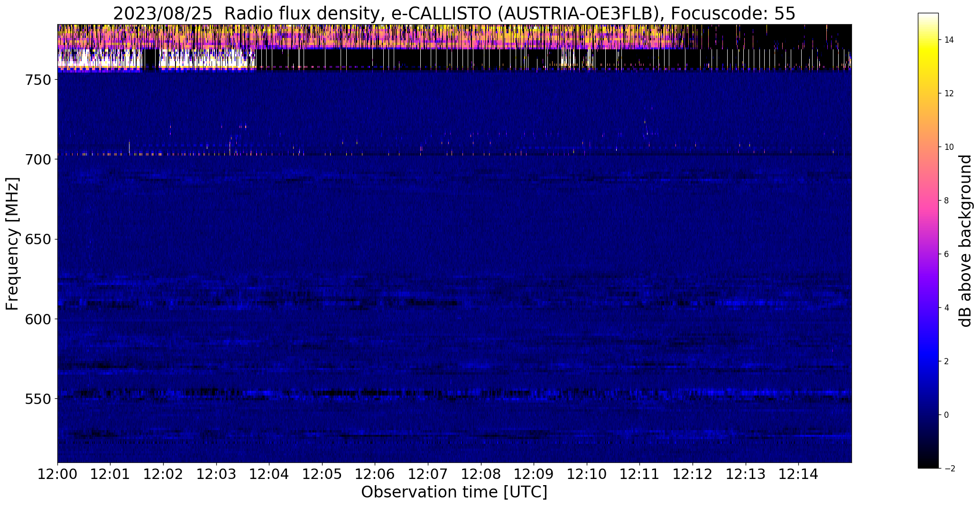The height and width of the screenshot is (506, 980).
Task: Click the plot title mentioning AUSTRIA-OE3FLB
Action: point(454,14)
